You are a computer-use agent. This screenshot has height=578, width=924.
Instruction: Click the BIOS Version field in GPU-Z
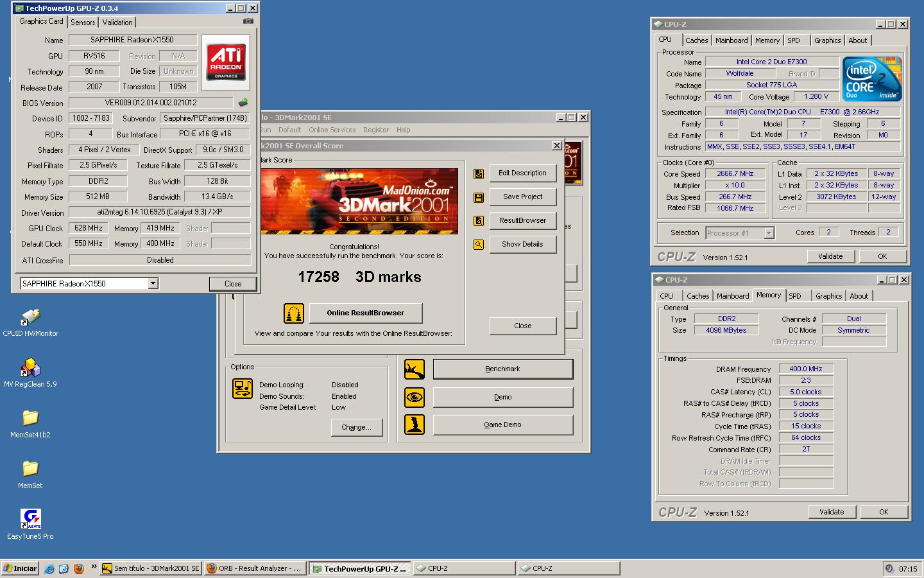point(151,103)
